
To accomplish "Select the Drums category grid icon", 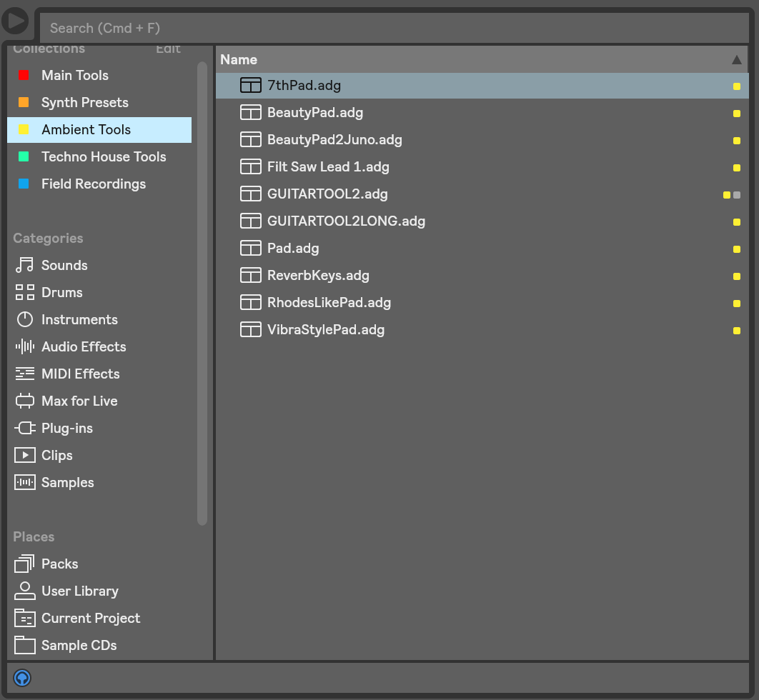I will (24, 293).
